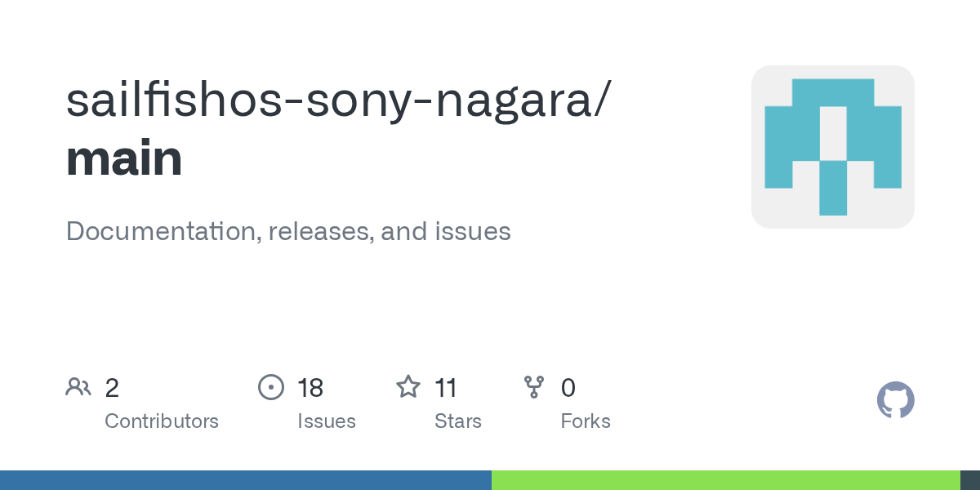
Task: Click the dark gray language bar segment
Action: point(970,480)
